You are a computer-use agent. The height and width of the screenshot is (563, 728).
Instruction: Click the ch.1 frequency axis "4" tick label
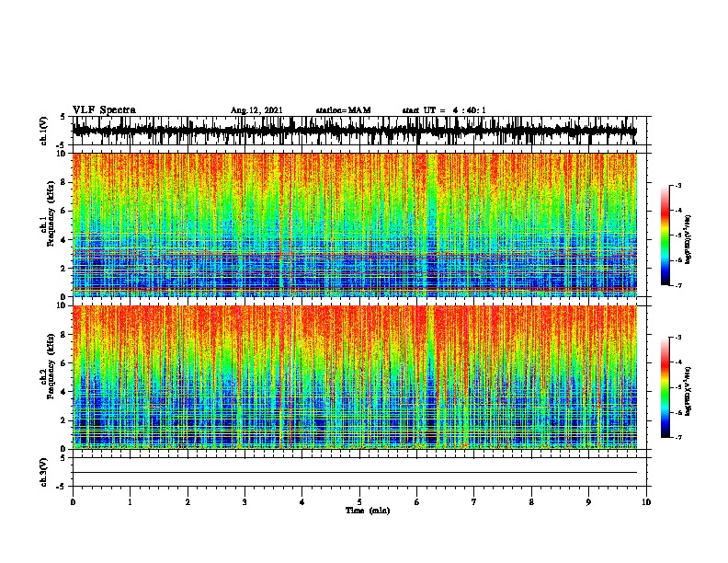coord(64,240)
